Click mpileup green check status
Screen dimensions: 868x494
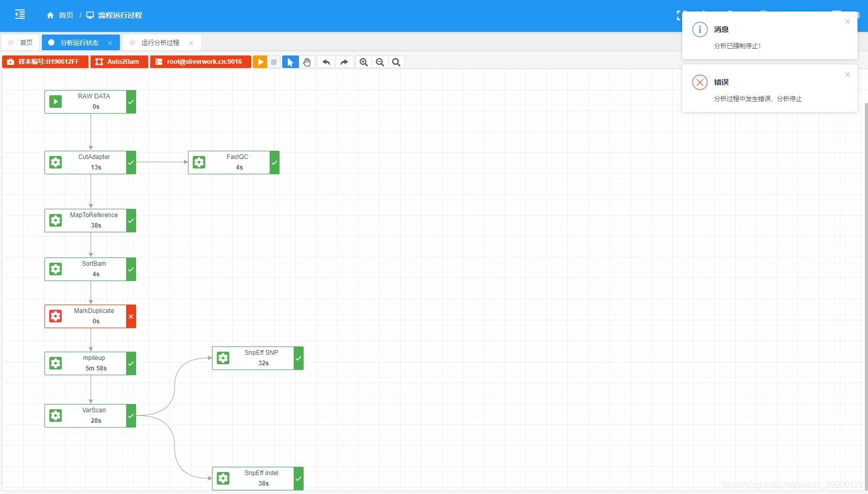[131, 363]
